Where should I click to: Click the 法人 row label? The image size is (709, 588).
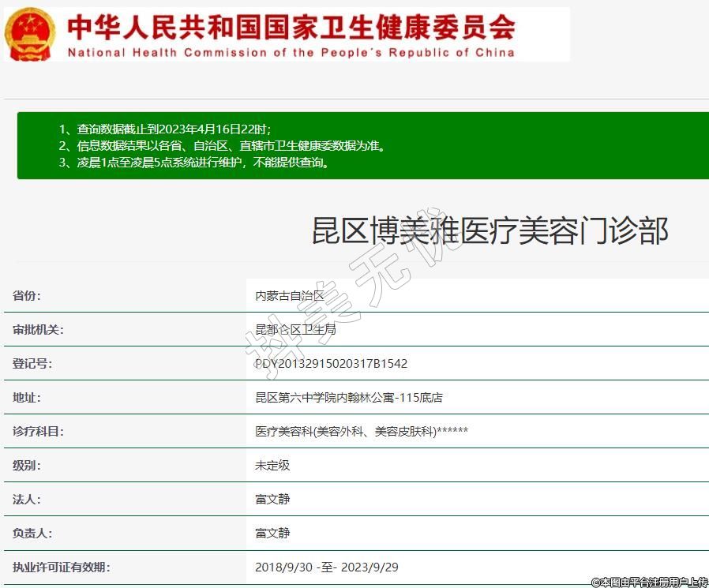pyautogui.click(x=27, y=500)
